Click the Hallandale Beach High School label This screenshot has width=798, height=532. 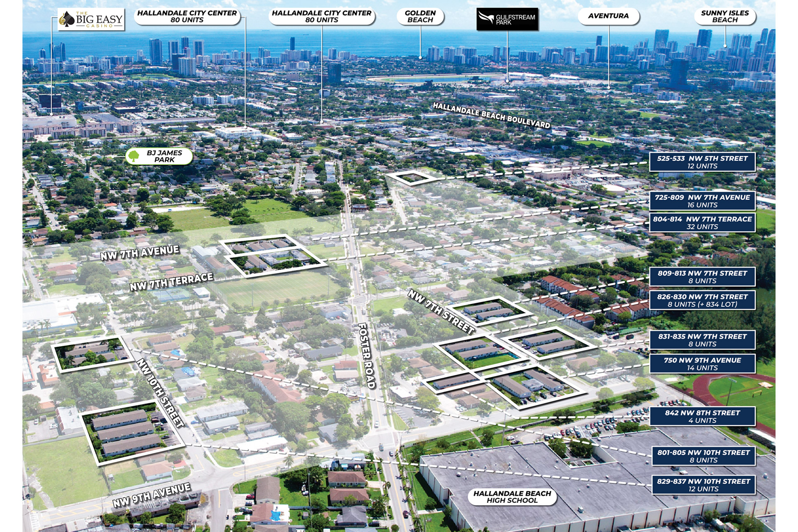click(x=512, y=497)
